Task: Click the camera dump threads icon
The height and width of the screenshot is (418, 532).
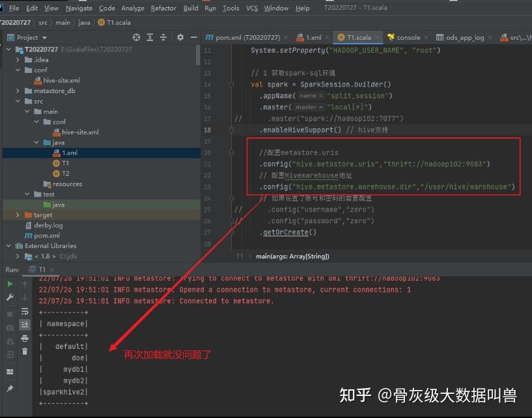Action: pos(10,327)
